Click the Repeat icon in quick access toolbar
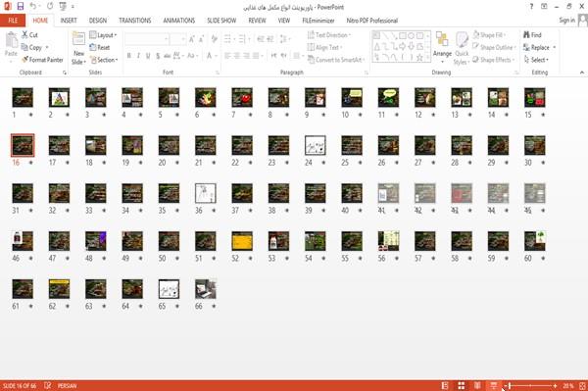Screen dimensions: 588x391 [x=50, y=6]
